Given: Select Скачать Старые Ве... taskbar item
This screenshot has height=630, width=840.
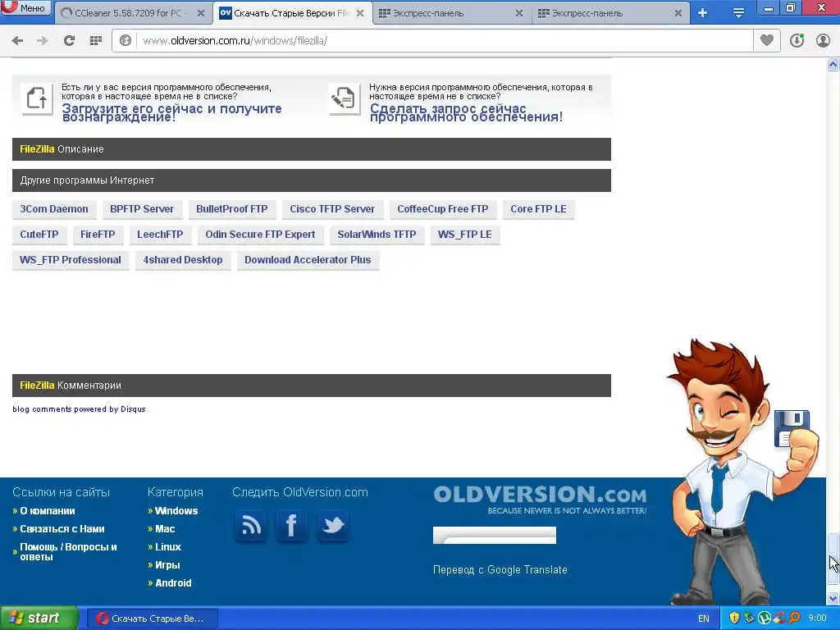Looking at the screenshot, I should click(x=152, y=619).
